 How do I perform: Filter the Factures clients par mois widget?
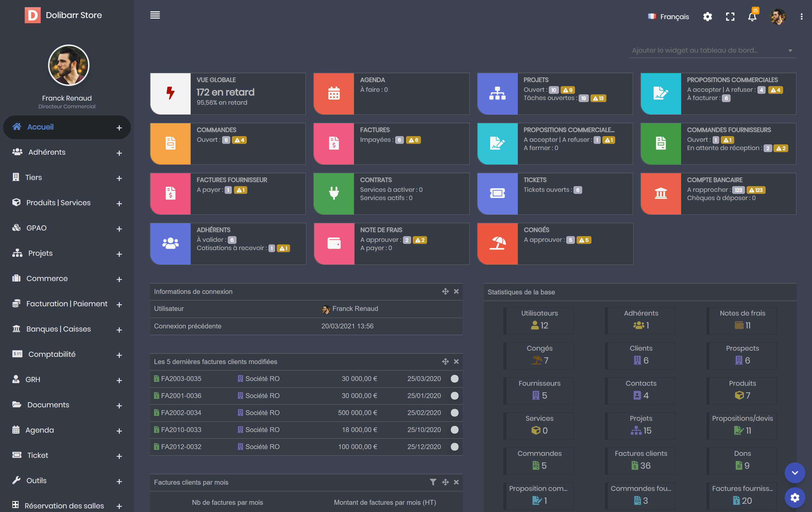coord(433,482)
